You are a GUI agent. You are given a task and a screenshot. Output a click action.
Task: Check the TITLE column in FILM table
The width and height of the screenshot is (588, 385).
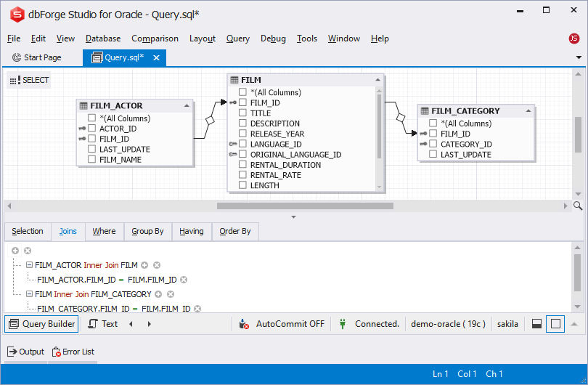(x=243, y=113)
